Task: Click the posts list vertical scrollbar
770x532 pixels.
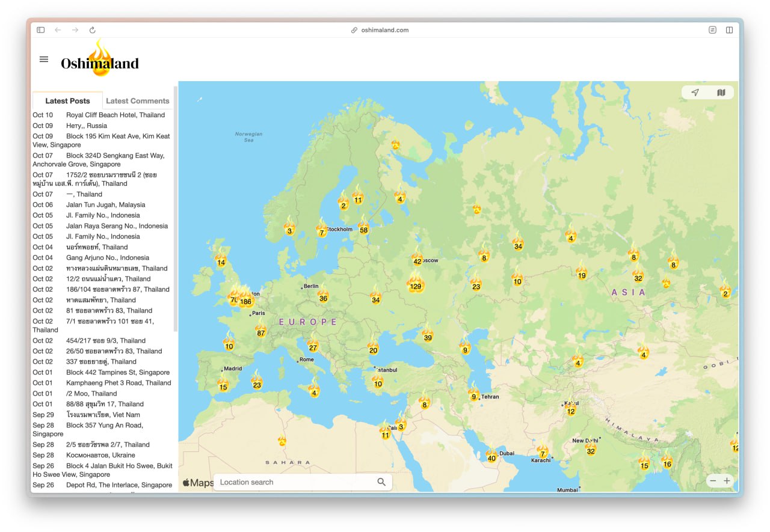Action: [175, 210]
